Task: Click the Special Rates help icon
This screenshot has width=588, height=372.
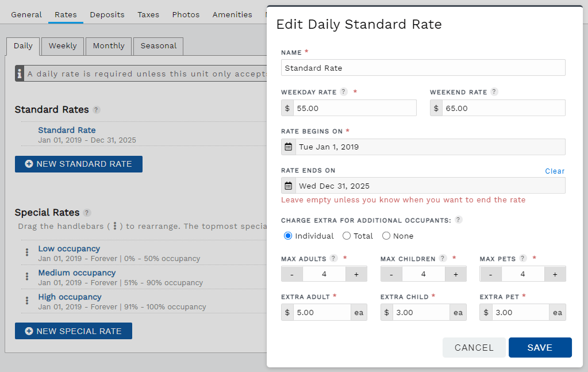Action: 86,212
